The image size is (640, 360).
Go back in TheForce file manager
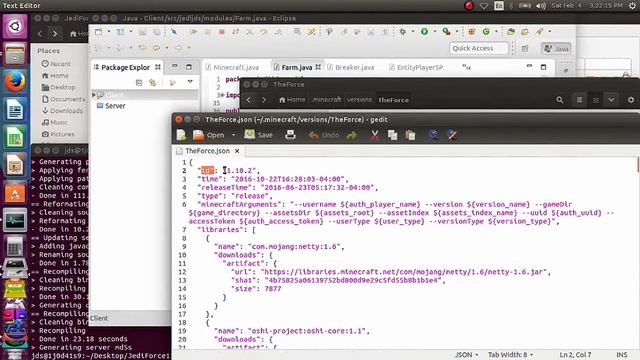point(249,100)
